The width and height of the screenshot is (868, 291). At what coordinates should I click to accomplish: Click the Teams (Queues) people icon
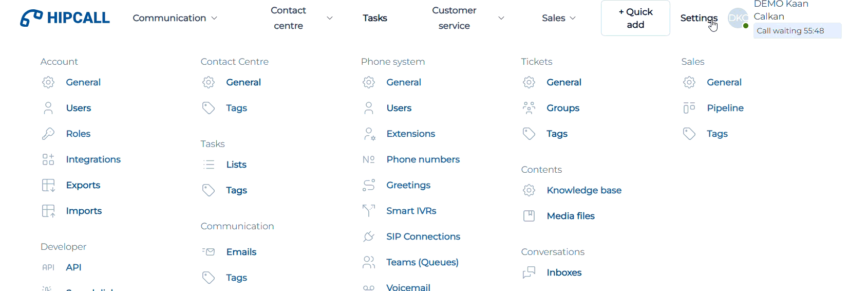tap(369, 262)
